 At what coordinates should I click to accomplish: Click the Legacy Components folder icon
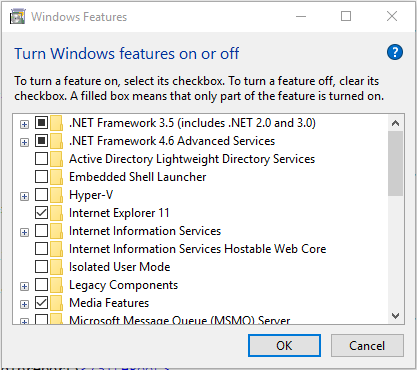[x=57, y=285]
